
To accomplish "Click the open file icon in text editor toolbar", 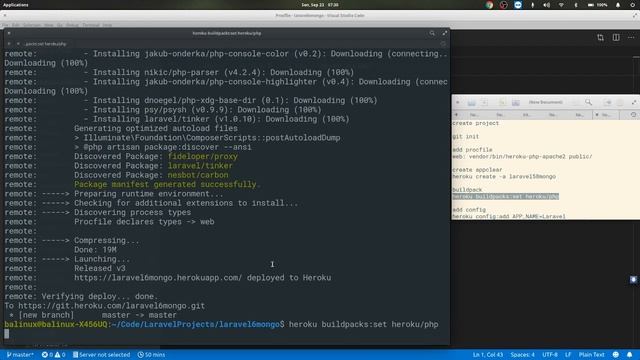I will coord(471,102).
